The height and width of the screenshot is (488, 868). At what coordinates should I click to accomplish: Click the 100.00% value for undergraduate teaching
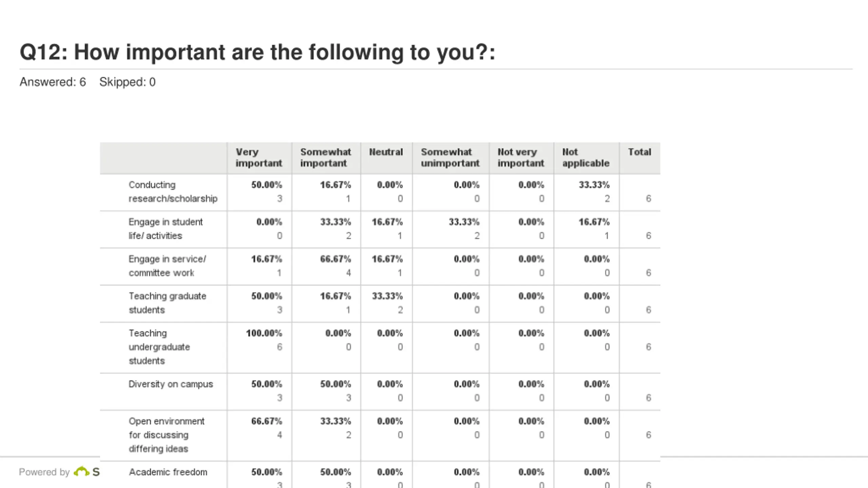click(264, 333)
